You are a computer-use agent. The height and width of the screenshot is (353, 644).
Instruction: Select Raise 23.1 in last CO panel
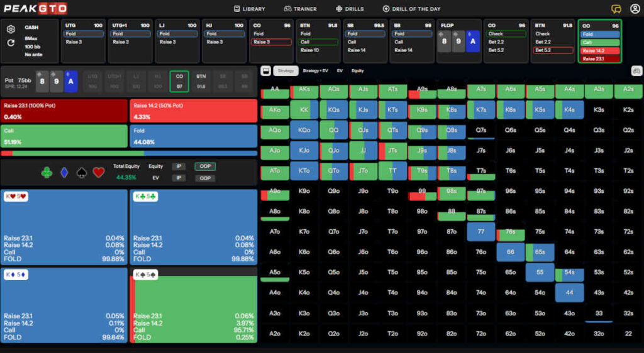[600, 59]
